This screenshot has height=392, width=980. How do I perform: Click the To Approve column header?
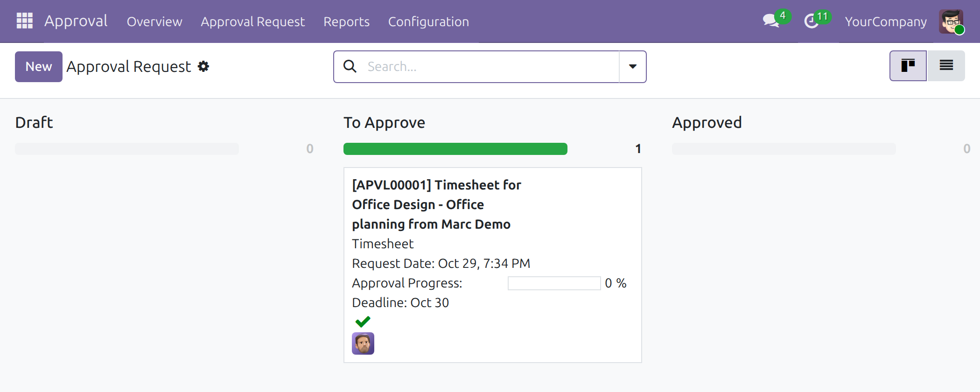coord(384,122)
